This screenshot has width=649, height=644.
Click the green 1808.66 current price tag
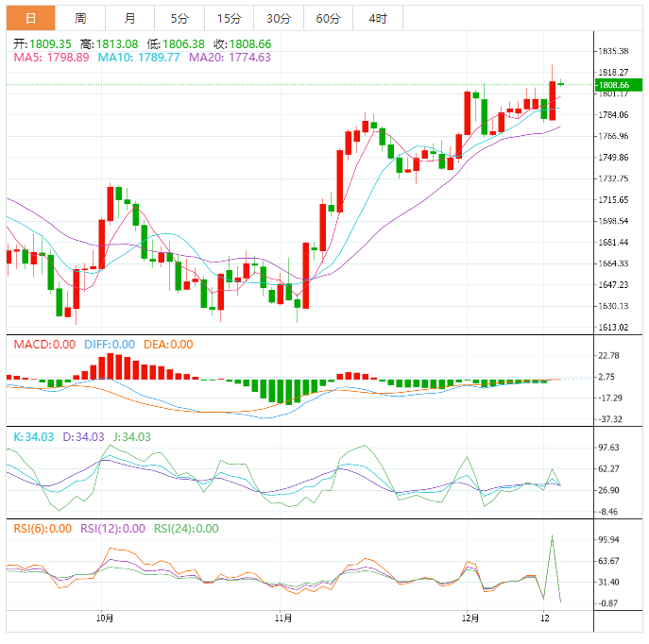pyautogui.click(x=619, y=85)
